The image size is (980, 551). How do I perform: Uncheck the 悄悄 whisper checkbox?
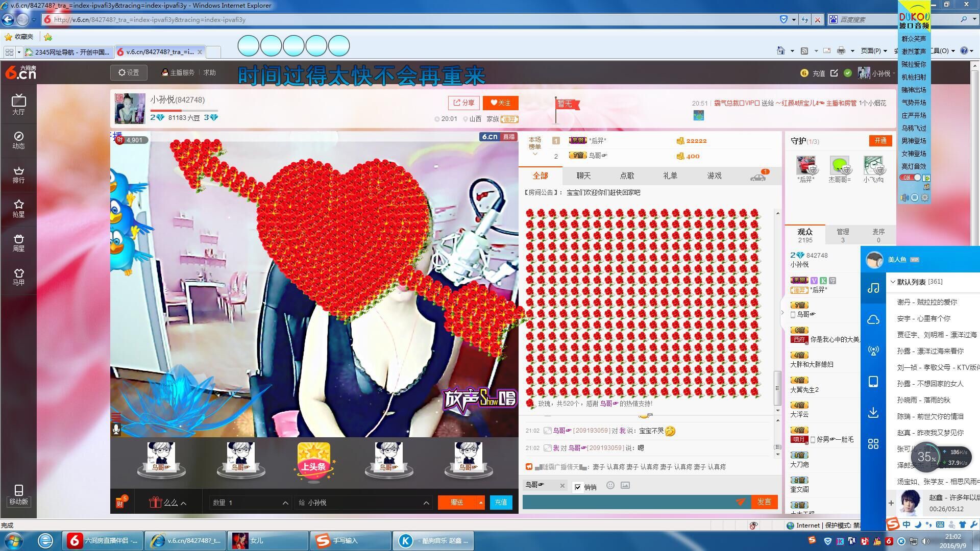[x=578, y=487]
